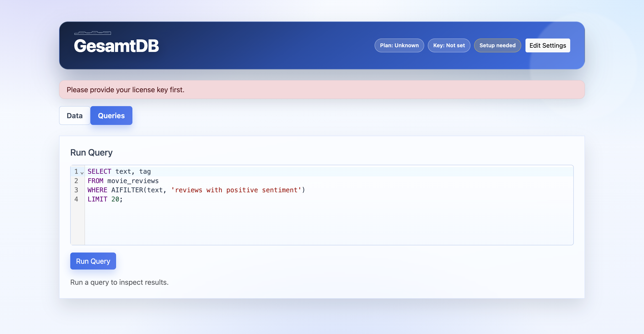644x334 pixels.
Task: Place cursor inside the SQL editor
Action: (300, 220)
